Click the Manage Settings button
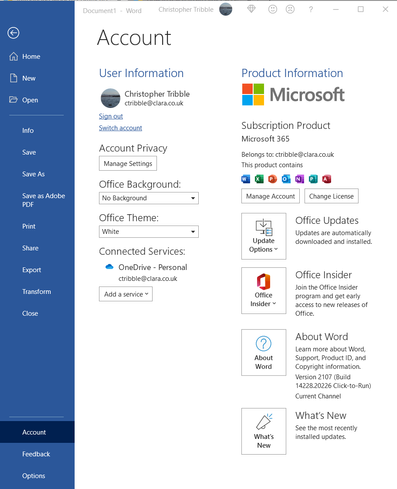This screenshot has width=397, height=489. [x=128, y=164]
